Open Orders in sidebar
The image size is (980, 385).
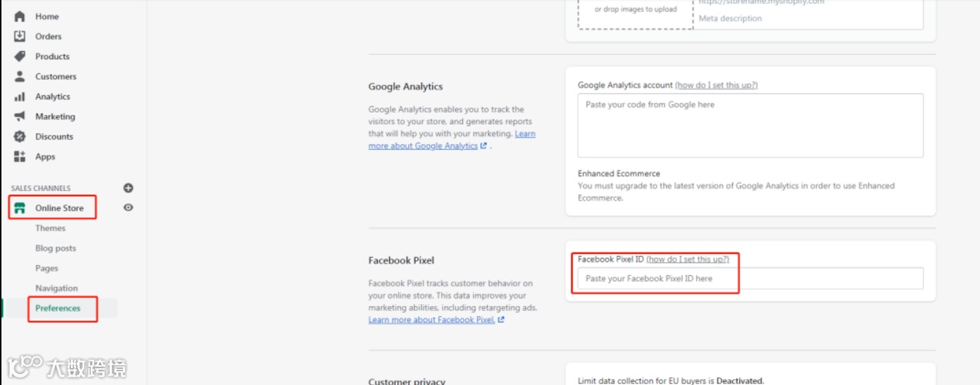(x=48, y=37)
